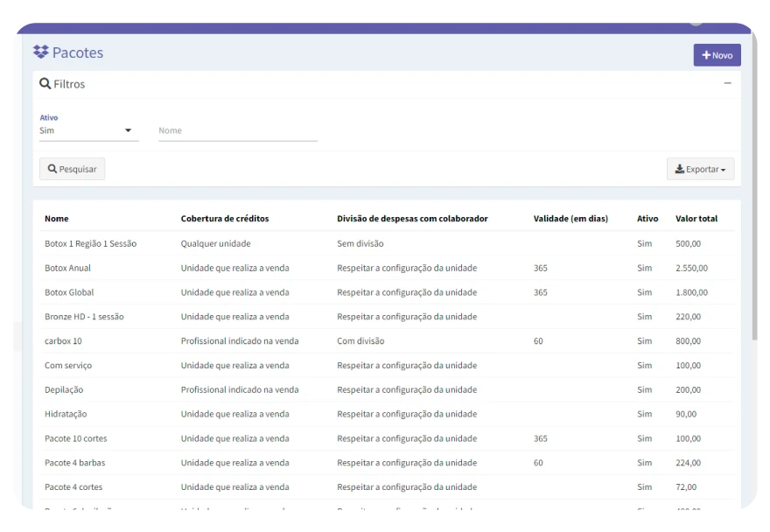Open Bronze HD - 1 sessão row
The image size is (770, 532).
coord(84,317)
